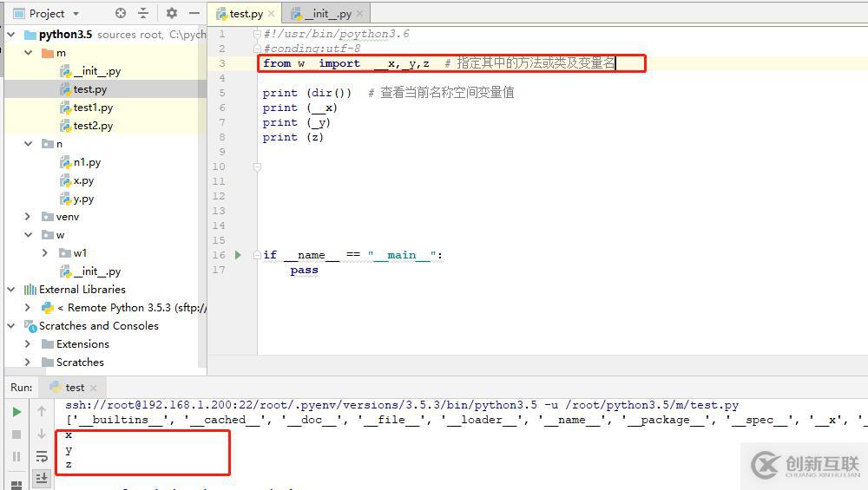
Task: Click the Project tool window label
Action: click(x=47, y=13)
